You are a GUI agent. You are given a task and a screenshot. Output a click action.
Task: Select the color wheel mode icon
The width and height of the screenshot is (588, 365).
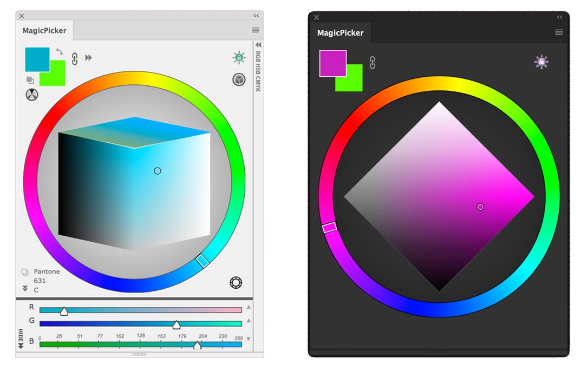(31, 96)
